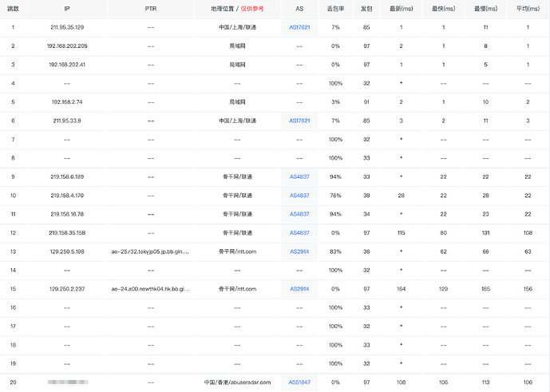Open AS4837 link for 219.158.35.158

click(x=299, y=232)
